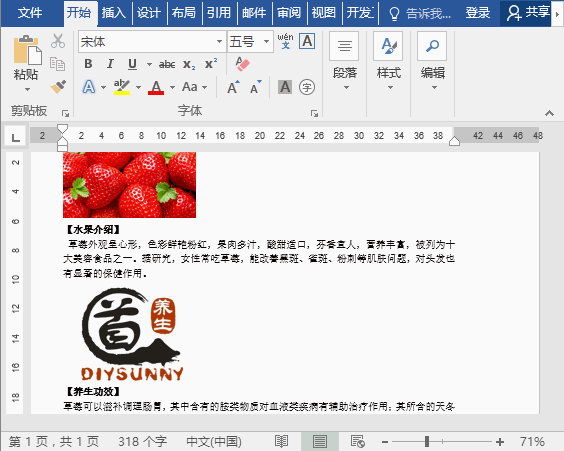Switch to the 邮件 Mailings tab
Screen dimensions: 564x451
pyautogui.click(x=254, y=13)
